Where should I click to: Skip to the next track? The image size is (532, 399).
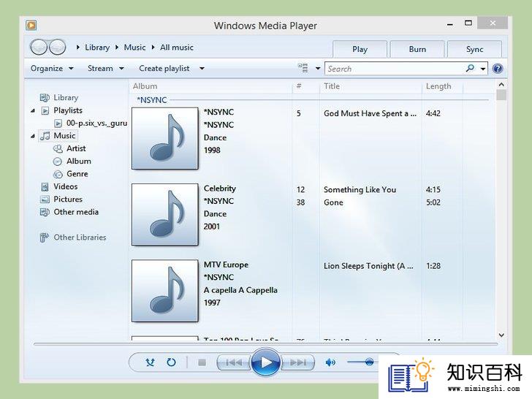297,362
